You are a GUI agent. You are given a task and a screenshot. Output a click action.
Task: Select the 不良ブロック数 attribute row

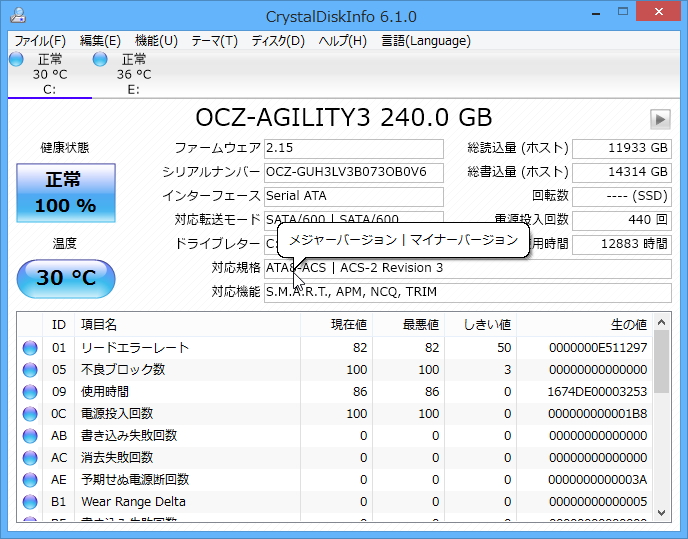point(335,370)
